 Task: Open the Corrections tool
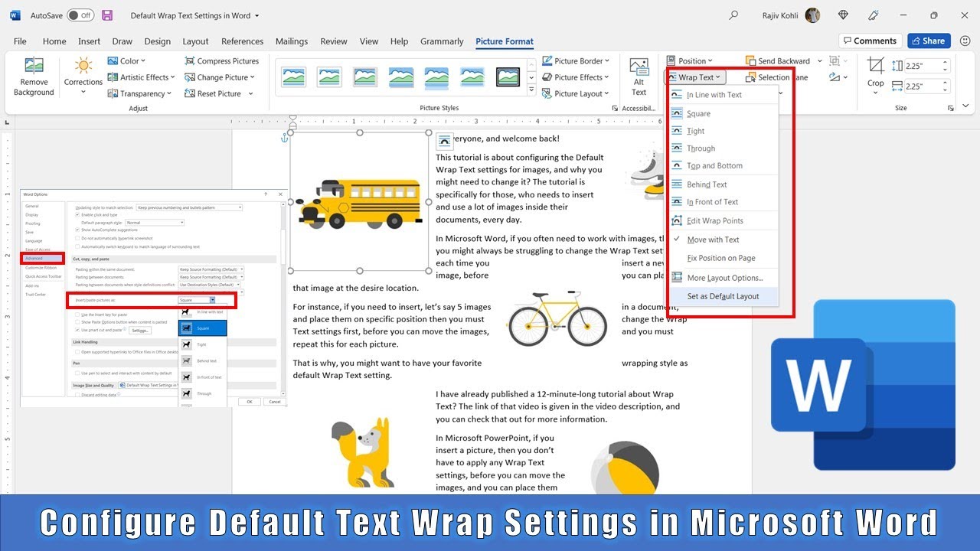coord(83,76)
